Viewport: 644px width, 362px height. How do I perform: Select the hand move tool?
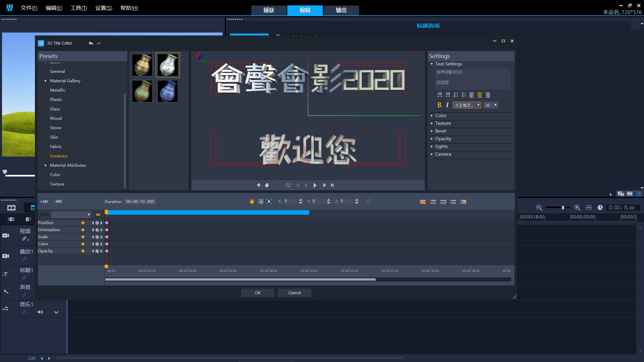(x=252, y=201)
